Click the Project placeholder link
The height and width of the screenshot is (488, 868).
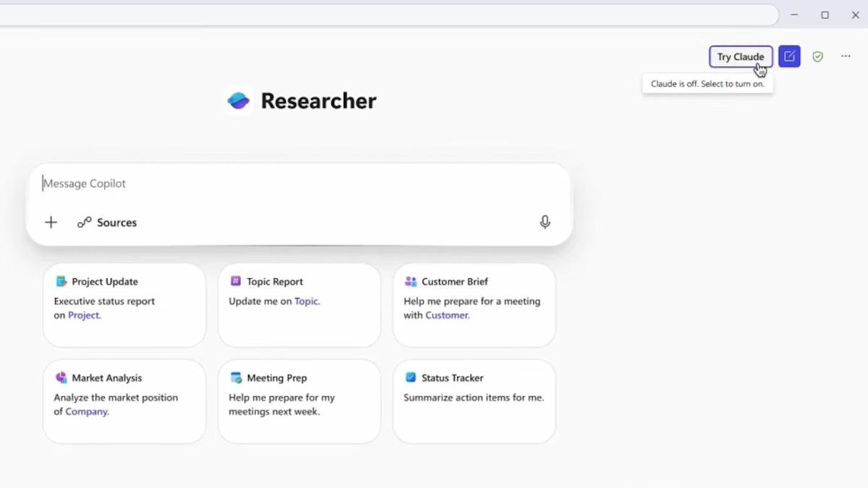84,315
